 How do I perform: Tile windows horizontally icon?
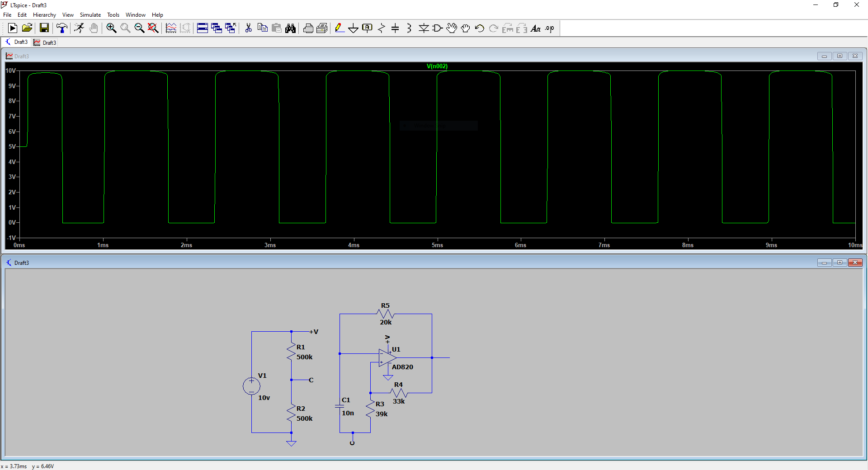pyautogui.click(x=203, y=28)
